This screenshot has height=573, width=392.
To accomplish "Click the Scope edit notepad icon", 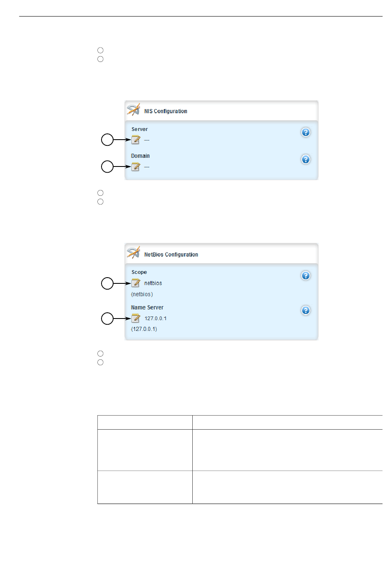I will point(136,283).
